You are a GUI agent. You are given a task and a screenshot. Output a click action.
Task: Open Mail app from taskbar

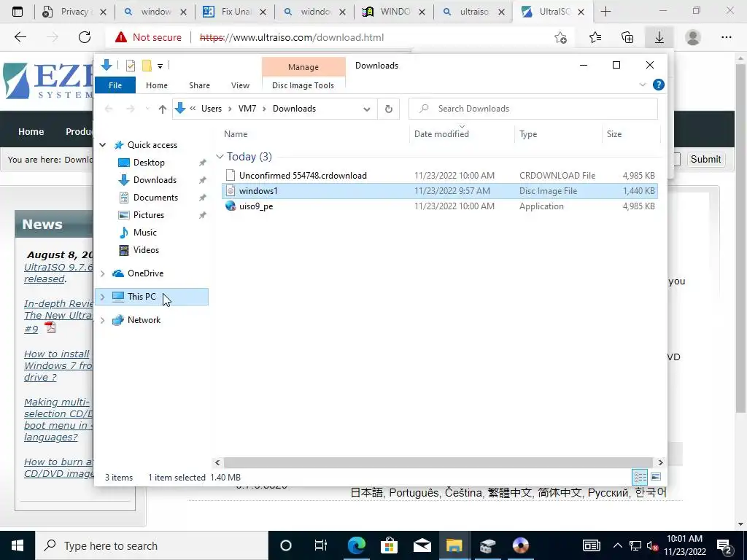pos(422,545)
